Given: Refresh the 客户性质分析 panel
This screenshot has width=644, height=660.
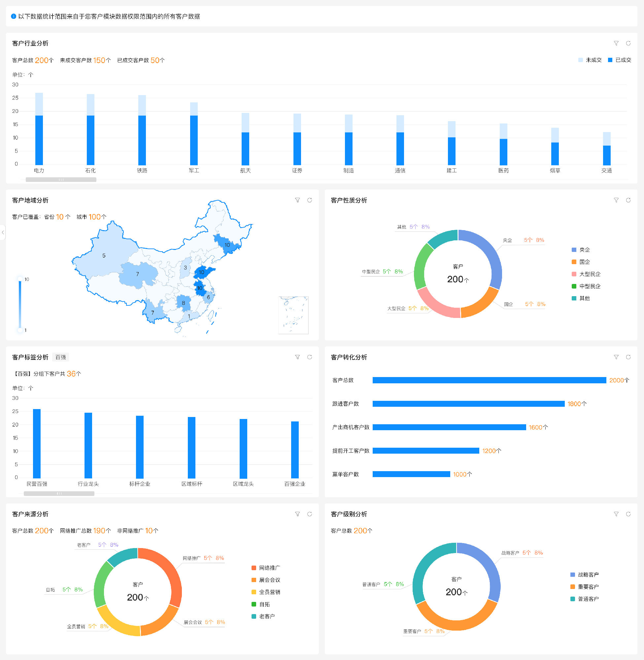Looking at the screenshot, I should pos(628,200).
